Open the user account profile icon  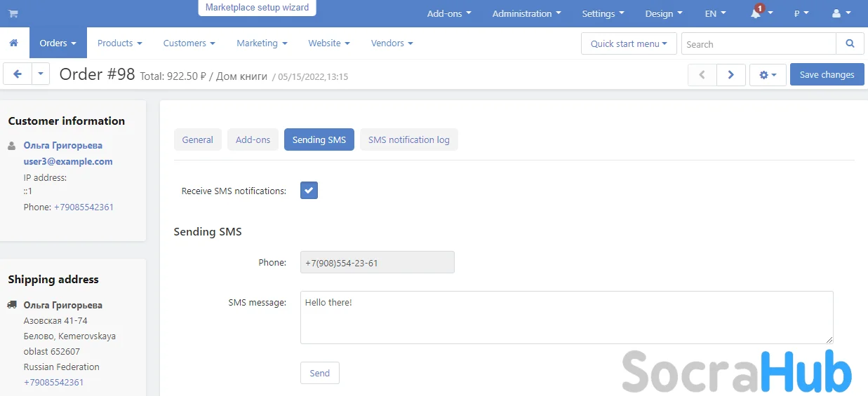pos(840,14)
